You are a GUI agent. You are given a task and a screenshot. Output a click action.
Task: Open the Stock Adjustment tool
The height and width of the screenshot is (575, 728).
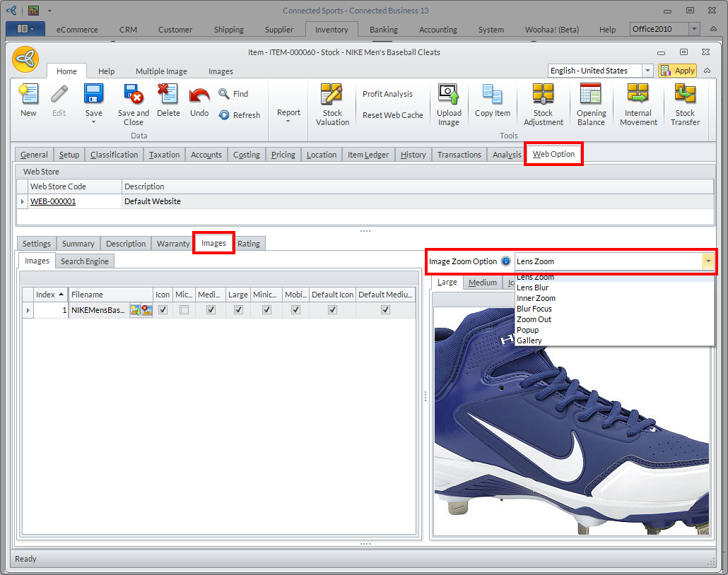click(x=543, y=94)
